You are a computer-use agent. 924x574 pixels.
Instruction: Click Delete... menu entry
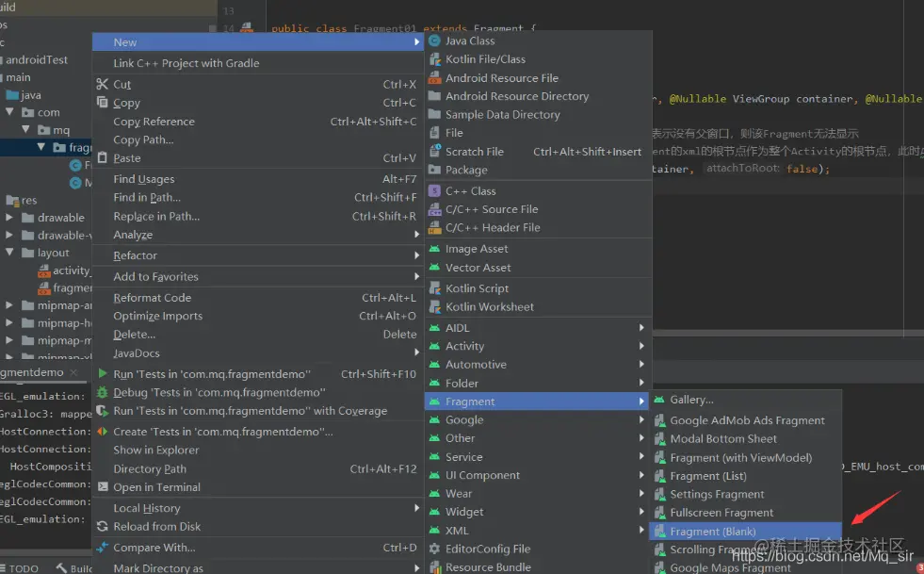[x=257, y=335]
